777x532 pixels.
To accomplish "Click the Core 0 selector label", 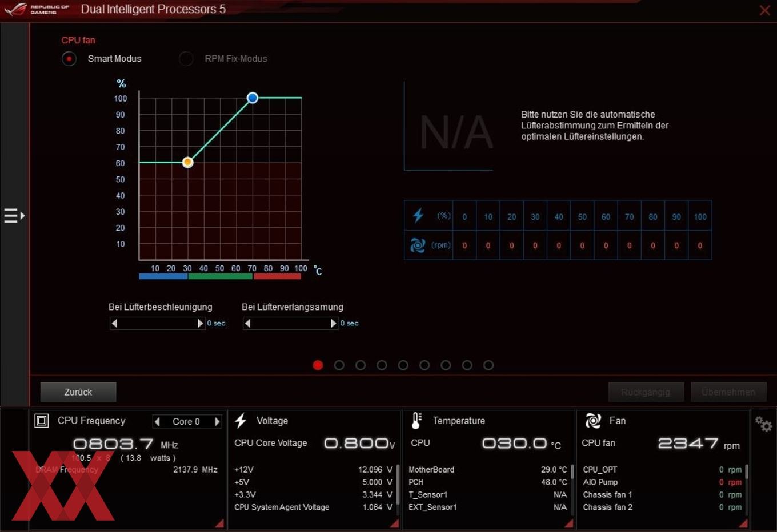I will click(x=186, y=422).
